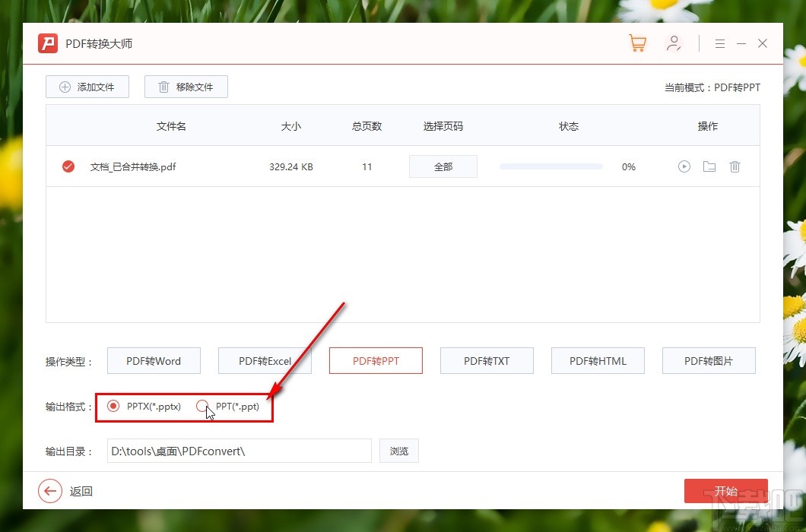The width and height of the screenshot is (806, 532).
Task: Click the conversion progress bar
Action: tap(551, 166)
